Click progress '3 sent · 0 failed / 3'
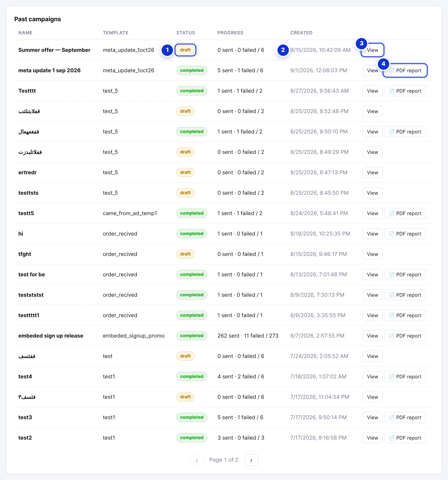 click(x=241, y=438)
